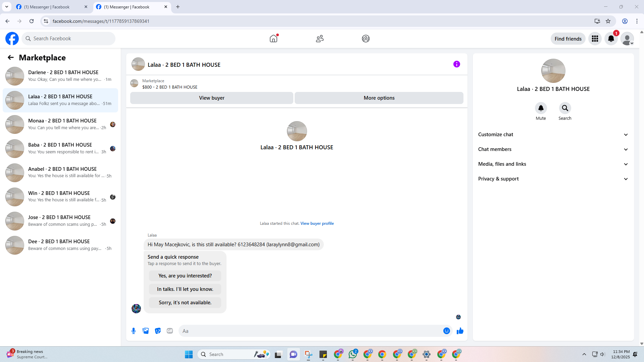
Task: Open the Windows taskbar search box
Action: coord(234,354)
